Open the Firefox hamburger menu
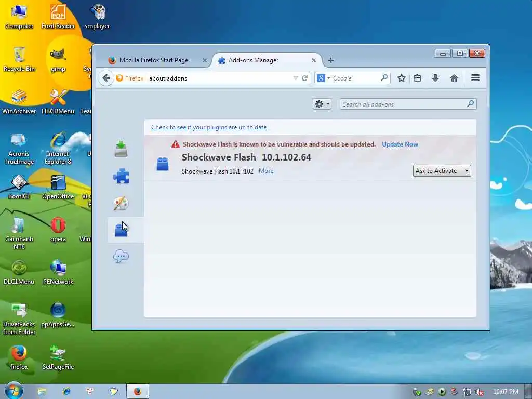 click(x=475, y=78)
